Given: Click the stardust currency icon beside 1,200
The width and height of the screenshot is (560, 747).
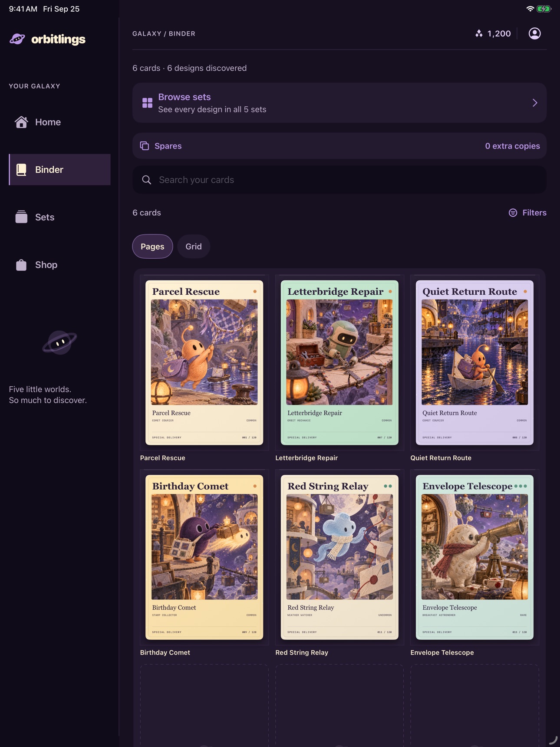Looking at the screenshot, I should point(479,33).
